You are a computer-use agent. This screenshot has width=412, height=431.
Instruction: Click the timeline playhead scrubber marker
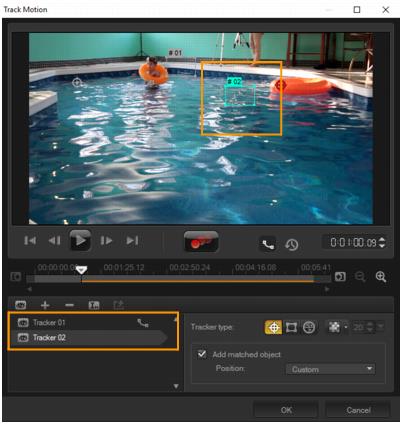[81, 270]
